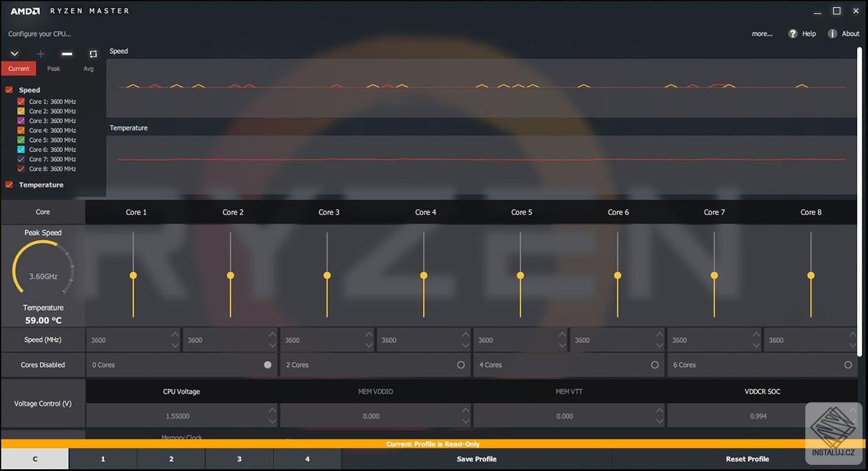Toggle the Speed graph checkbox
The width and height of the screenshot is (868, 471).
[10, 90]
